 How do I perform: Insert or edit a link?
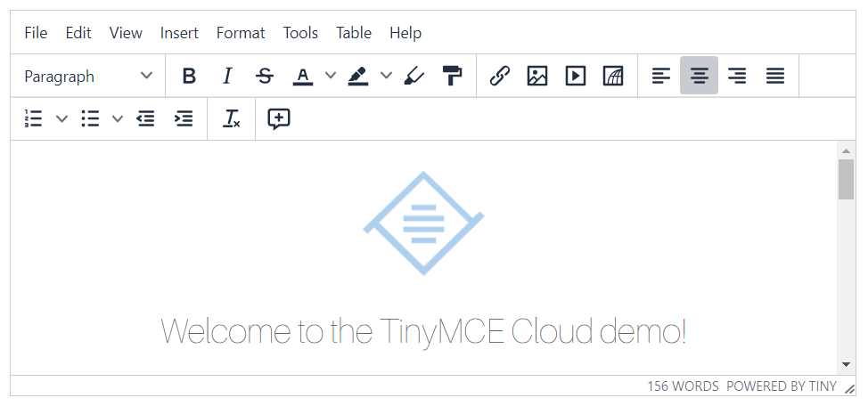[499, 76]
